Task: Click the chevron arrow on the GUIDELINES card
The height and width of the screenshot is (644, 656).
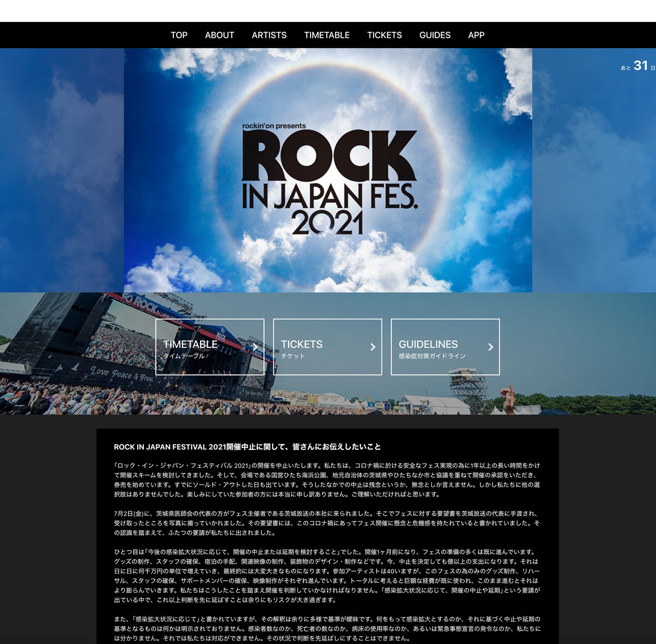Action: point(490,347)
